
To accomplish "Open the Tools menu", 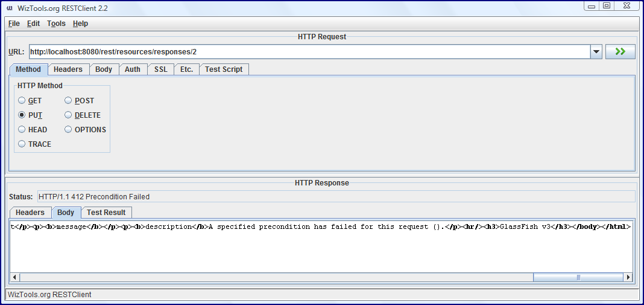I will (x=56, y=24).
